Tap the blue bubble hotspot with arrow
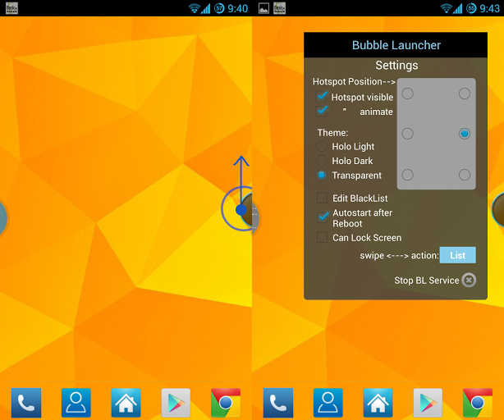The width and height of the screenshot is (504, 420). pyautogui.click(x=241, y=210)
